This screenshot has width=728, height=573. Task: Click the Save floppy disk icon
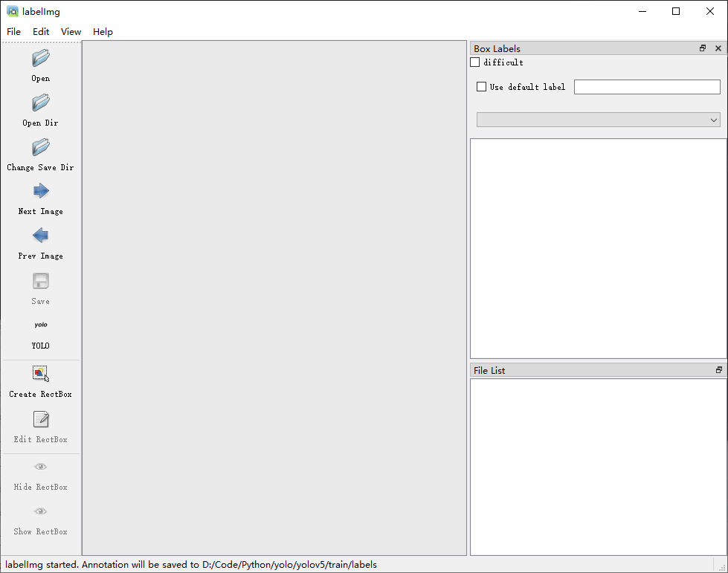tap(40, 281)
